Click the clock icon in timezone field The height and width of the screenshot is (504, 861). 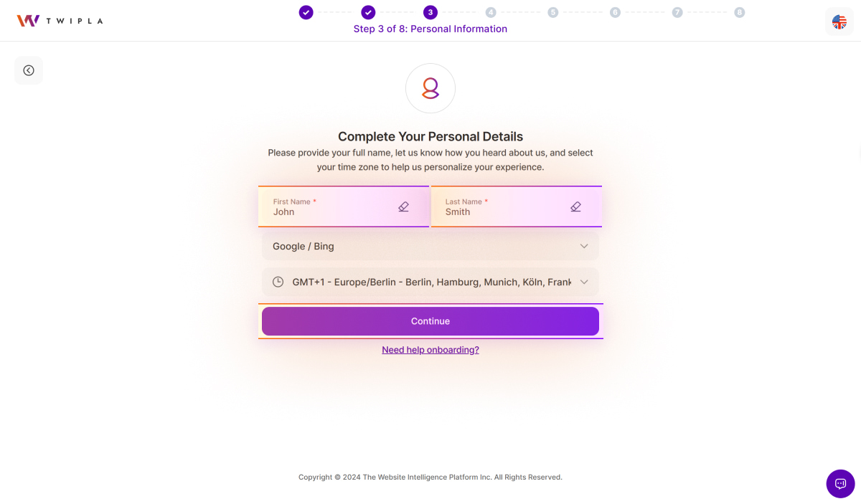click(278, 282)
